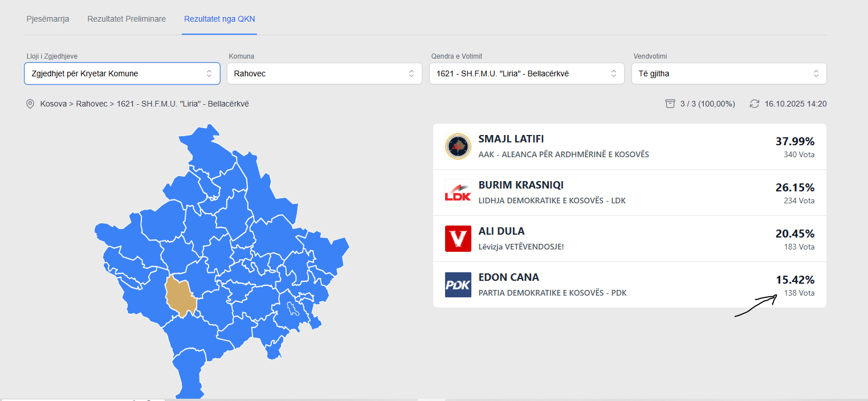Screen dimensions: 868x401
Task: Select the highlighted Rahovec region on map
Action: (x=181, y=296)
